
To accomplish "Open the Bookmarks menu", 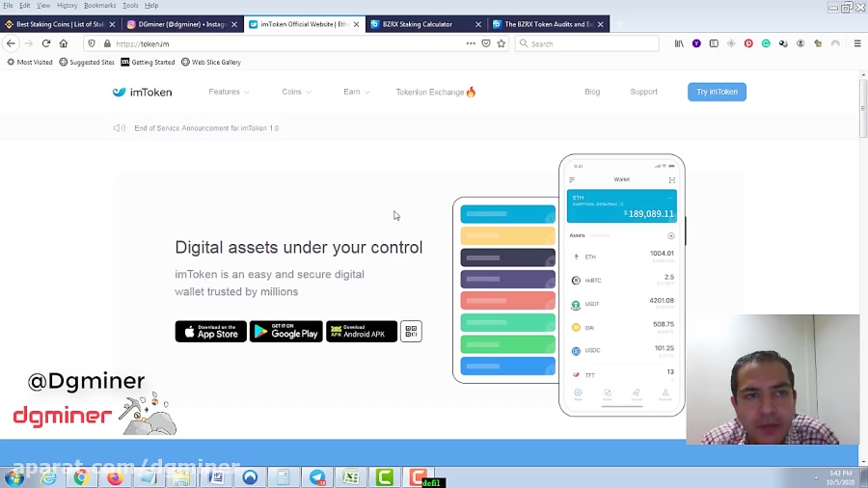I will [x=99, y=6].
